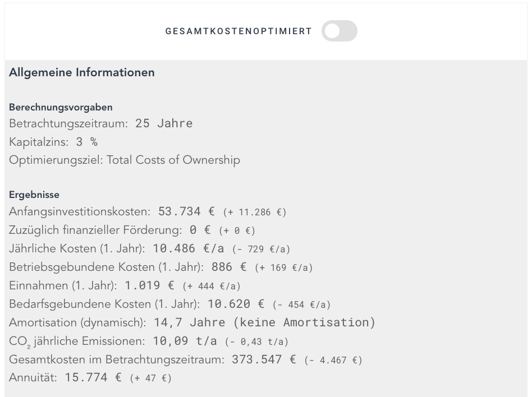Image resolution: width=532 pixels, height=397 pixels.
Task: Select the Optimierungsziel Total Costs of Ownership line
Action: [125, 160]
